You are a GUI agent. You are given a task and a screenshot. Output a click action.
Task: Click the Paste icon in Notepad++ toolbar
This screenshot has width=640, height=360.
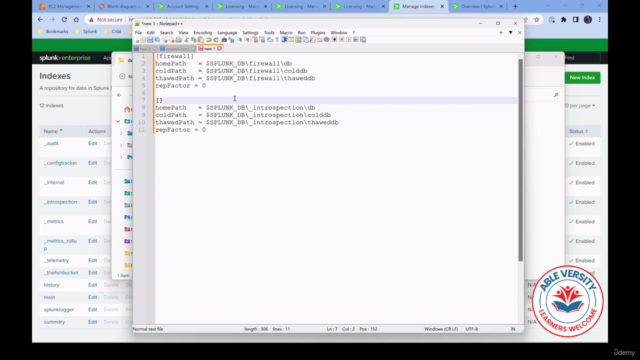pos(200,40)
